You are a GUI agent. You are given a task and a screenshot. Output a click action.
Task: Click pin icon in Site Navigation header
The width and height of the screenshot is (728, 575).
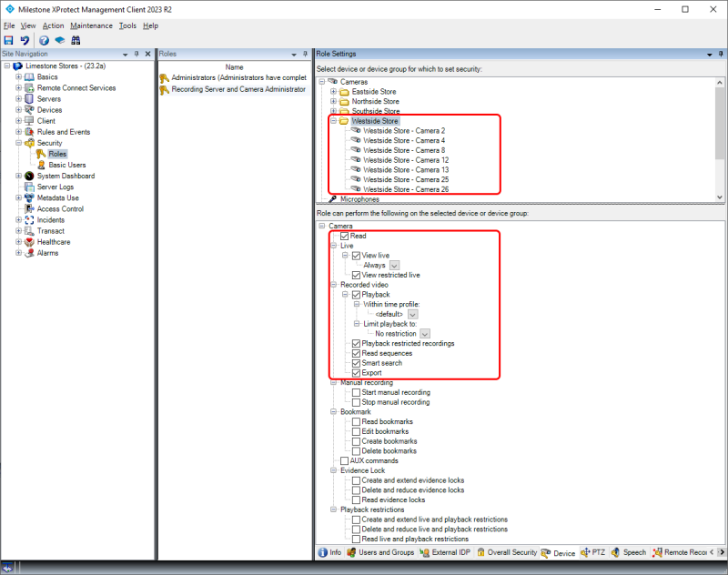[136, 54]
